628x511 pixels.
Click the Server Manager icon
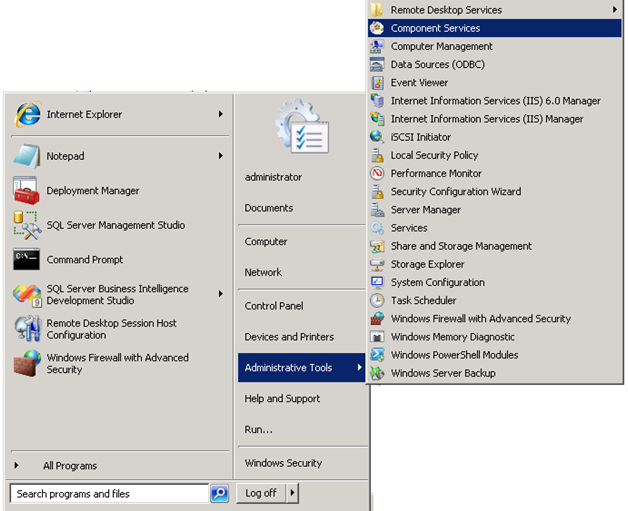377,210
